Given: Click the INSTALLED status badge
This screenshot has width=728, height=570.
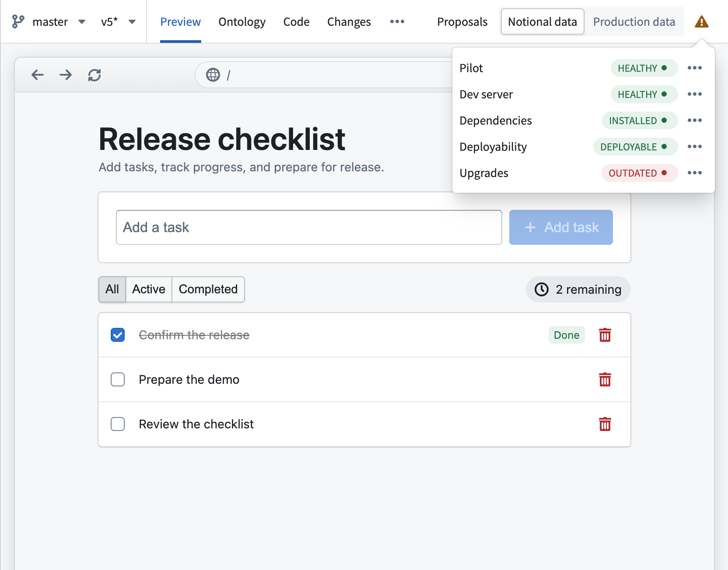Looking at the screenshot, I should pos(640,121).
